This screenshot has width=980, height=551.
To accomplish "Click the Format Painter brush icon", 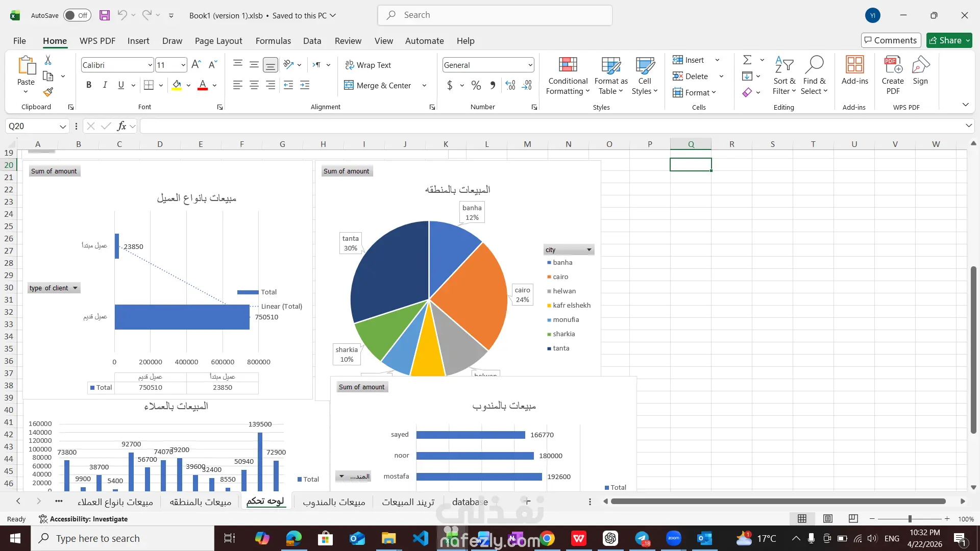I will 48,92.
